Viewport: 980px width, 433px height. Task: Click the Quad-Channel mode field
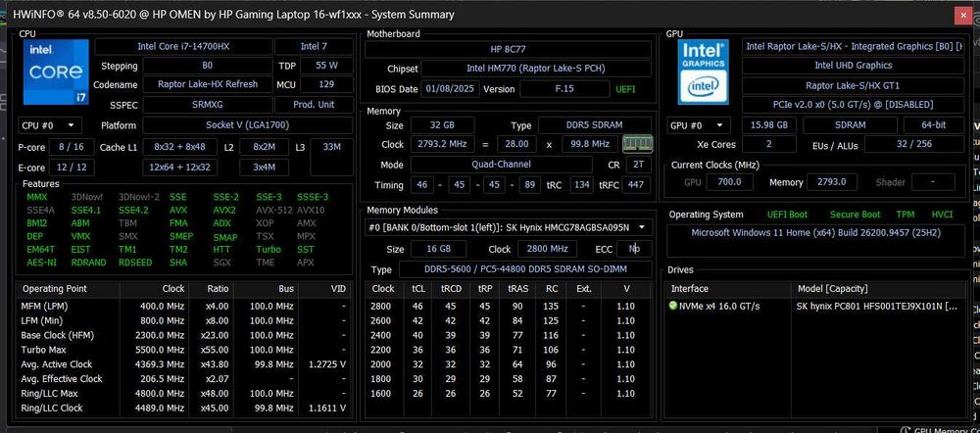click(x=501, y=165)
